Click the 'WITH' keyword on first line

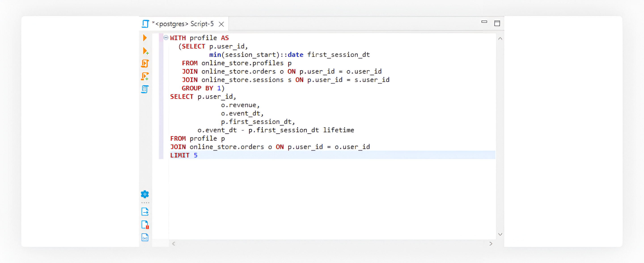click(178, 38)
